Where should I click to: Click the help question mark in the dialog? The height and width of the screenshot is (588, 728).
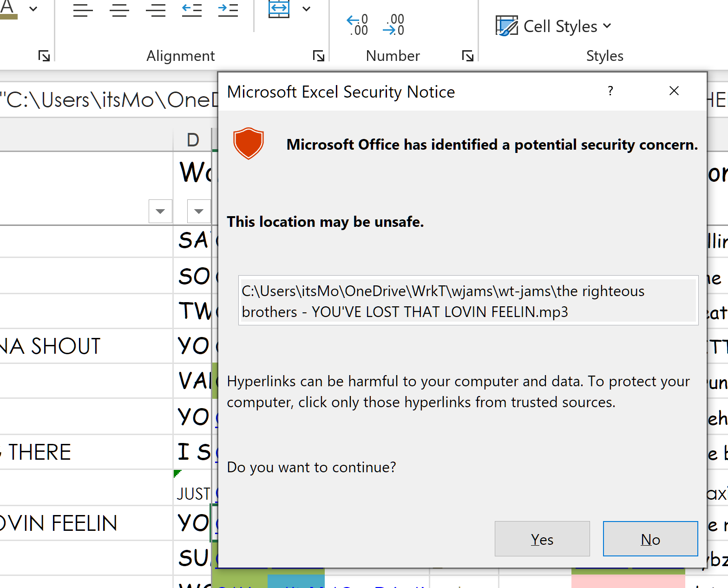610,91
